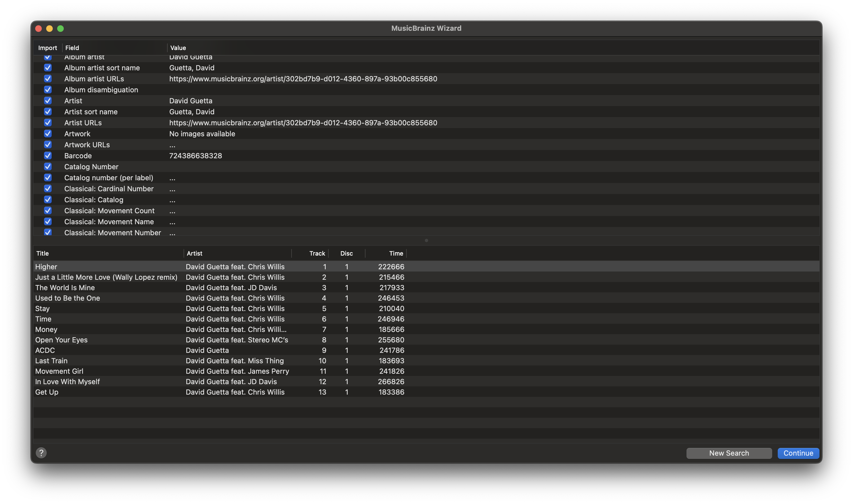Toggle the Classical: Movement Count checkbox

[x=48, y=211]
